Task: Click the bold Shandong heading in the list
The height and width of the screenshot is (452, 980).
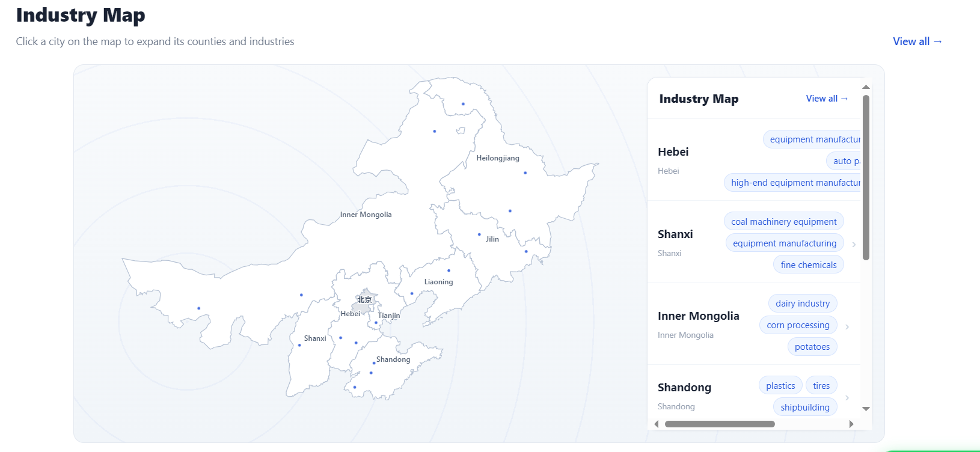Action: pos(684,388)
